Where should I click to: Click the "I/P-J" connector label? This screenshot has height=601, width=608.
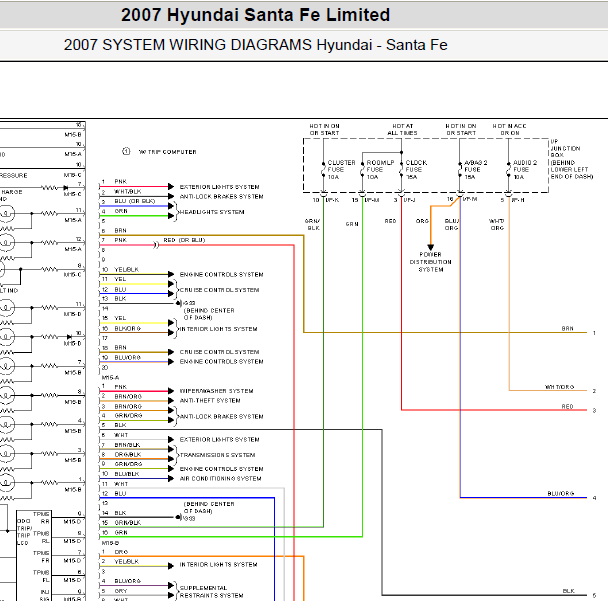(409, 200)
